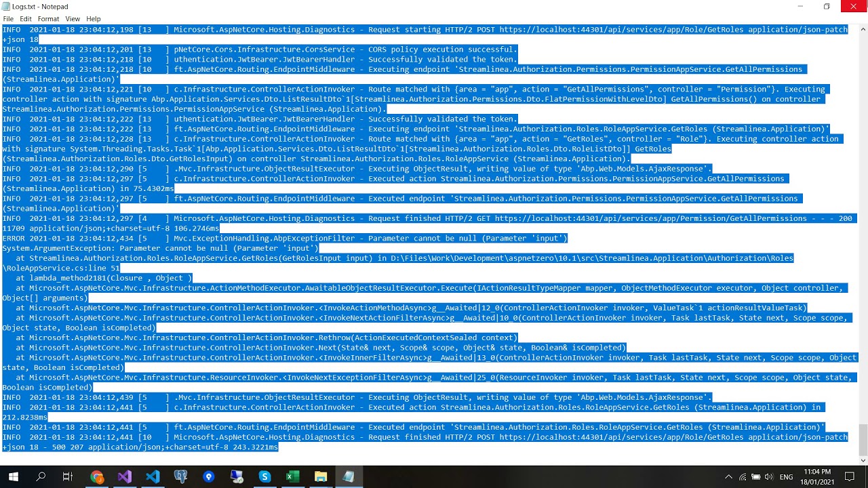Image resolution: width=868 pixels, height=488 pixels.
Task: Open the View menu
Action: pos(73,19)
